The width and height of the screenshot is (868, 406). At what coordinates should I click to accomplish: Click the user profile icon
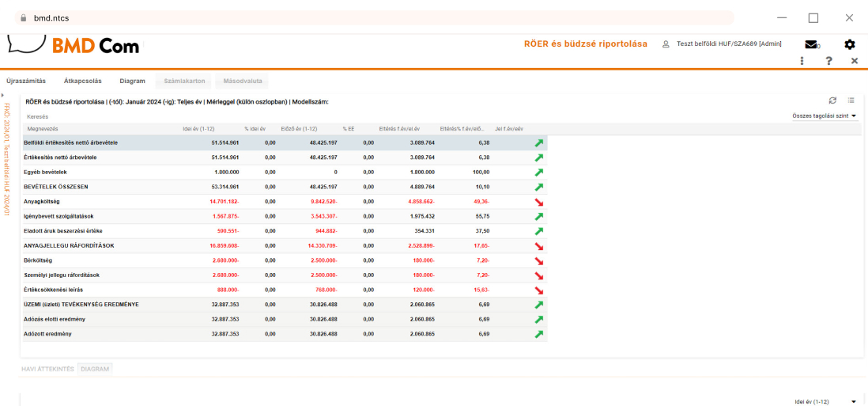[x=666, y=44]
